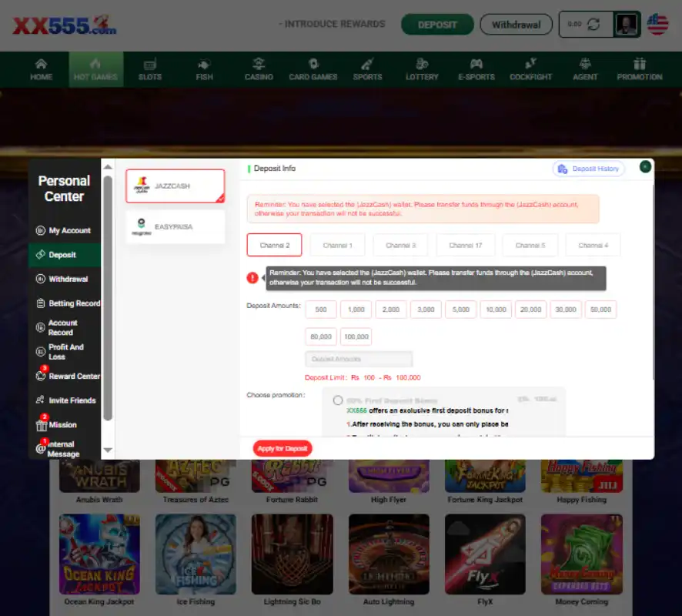Open Internal Message
This screenshot has height=616, width=682.
tap(64, 448)
